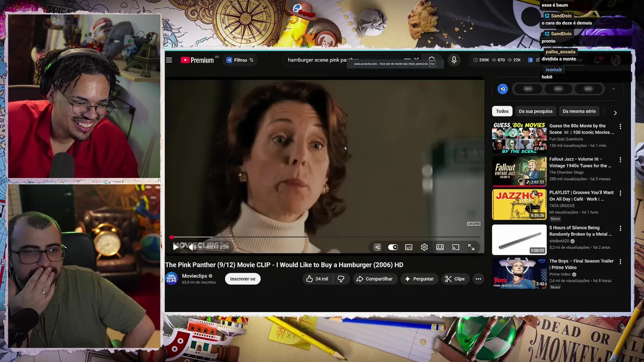Open The Chamber Stage channel name

567,172
